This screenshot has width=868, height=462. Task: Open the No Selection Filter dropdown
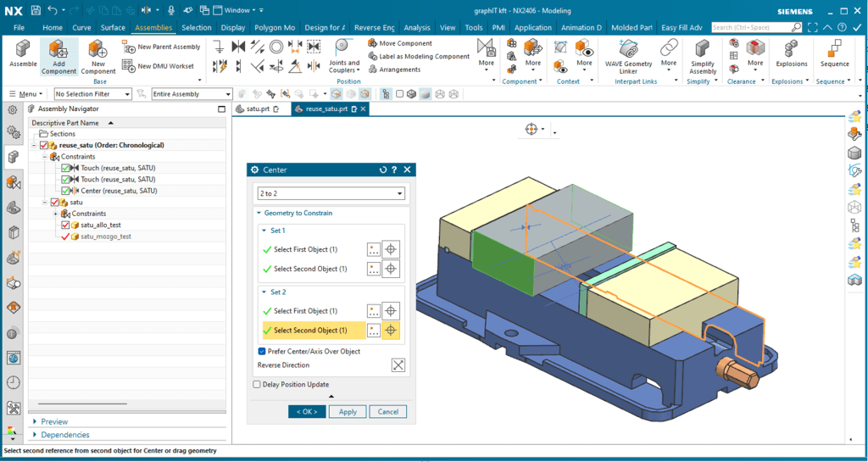click(92, 94)
